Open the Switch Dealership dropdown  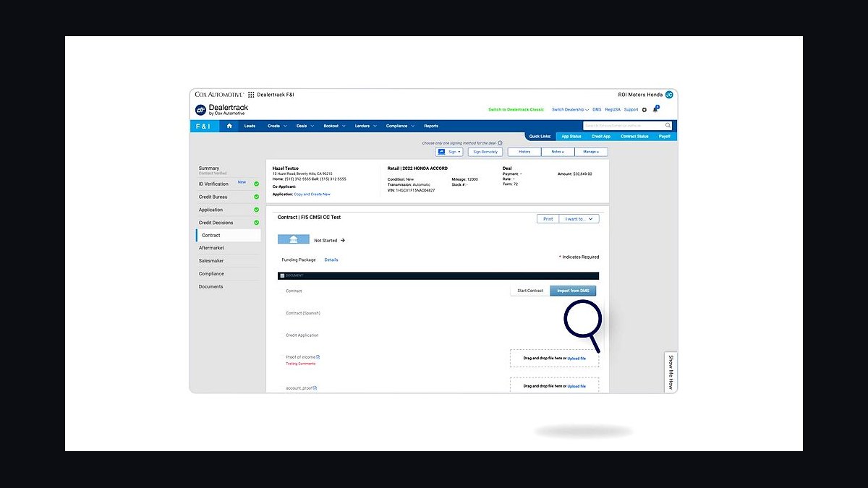(570, 110)
